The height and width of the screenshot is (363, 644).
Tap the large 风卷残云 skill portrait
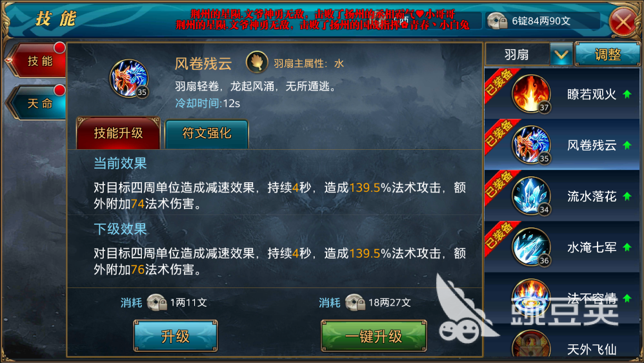tap(129, 78)
